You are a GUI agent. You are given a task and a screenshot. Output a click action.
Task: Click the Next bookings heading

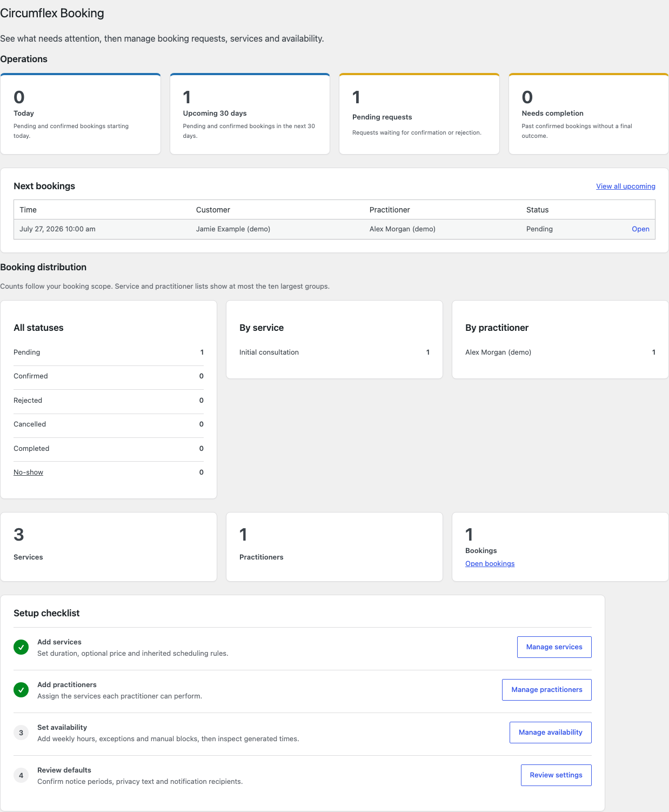point(44,186)
